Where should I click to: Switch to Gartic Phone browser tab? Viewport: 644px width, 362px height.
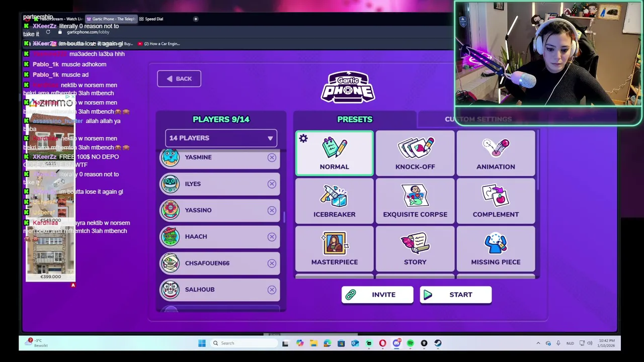pos(111,19)
